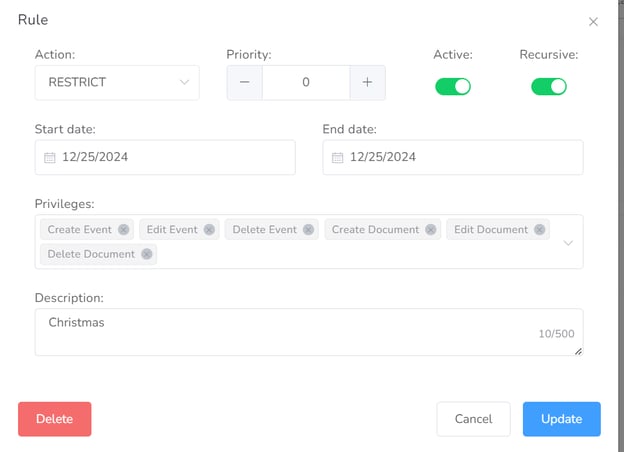Image resolution: width=624 pixels, height=452 pixels.
Task: Click the Start date calendar icon
Action: 50,157
